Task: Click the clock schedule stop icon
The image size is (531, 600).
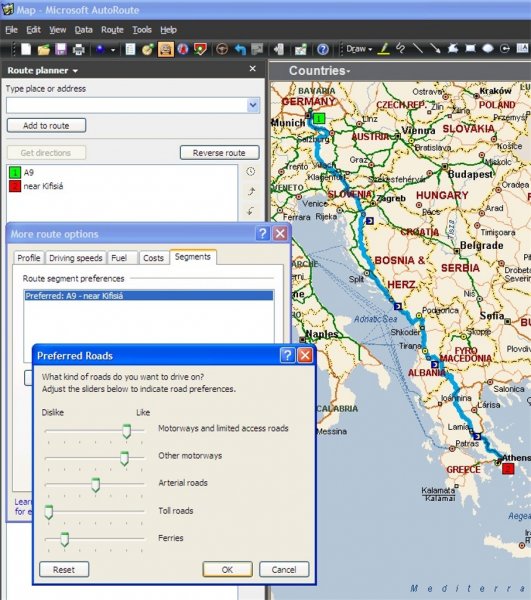Action: (x=251, y=172)
